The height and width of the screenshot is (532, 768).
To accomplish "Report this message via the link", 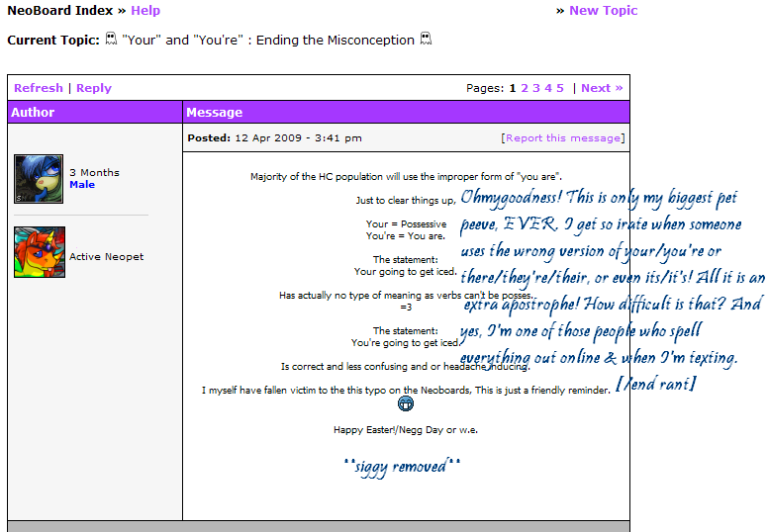I will (563, 138).
